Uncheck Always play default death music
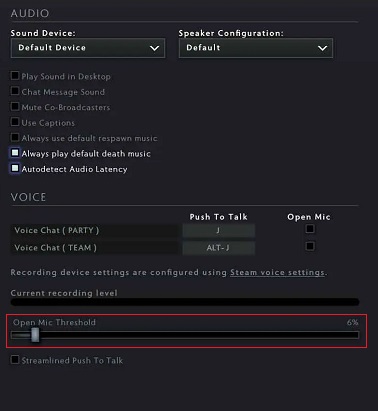 coord(15,153)
